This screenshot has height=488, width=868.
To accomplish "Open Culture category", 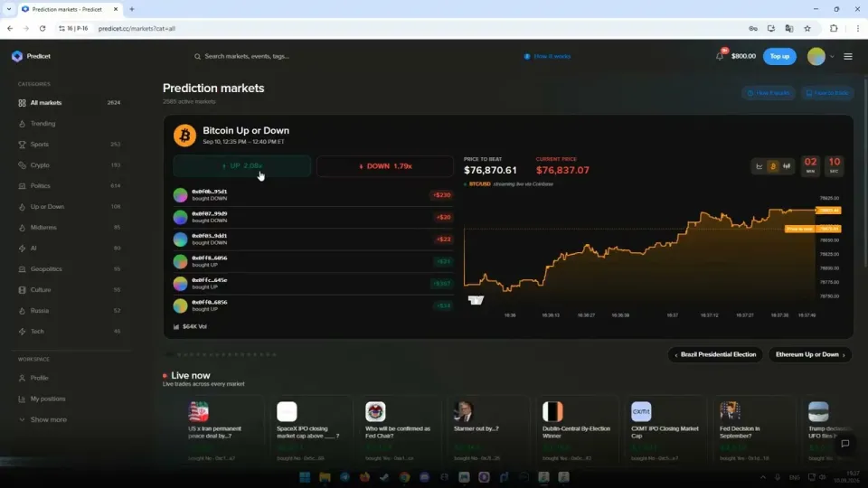I will tap(70, 290).
